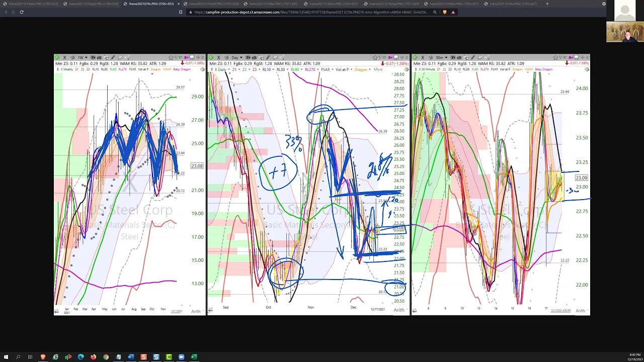This screenshot has height=362, width=644.
Task: Click -0.37(-1.58%) change in daily chart header
Action: pyautogui.click(x=395, y=63)
